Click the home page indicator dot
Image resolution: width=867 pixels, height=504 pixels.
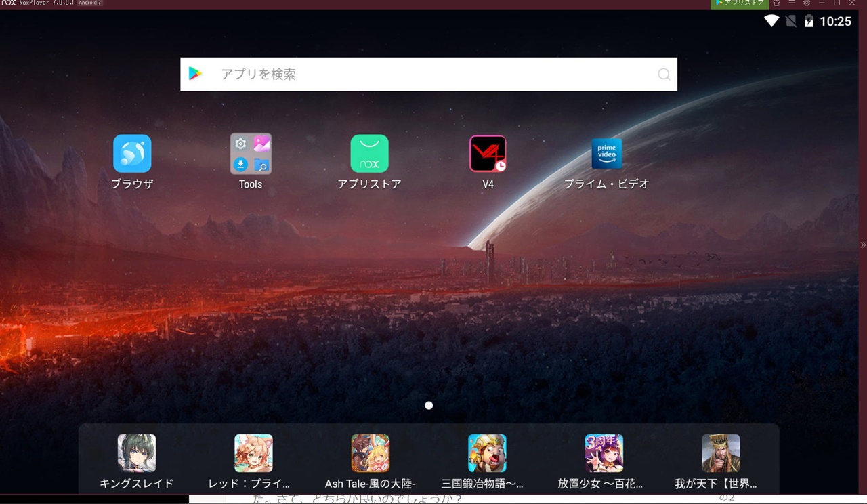tap(429, 405)
